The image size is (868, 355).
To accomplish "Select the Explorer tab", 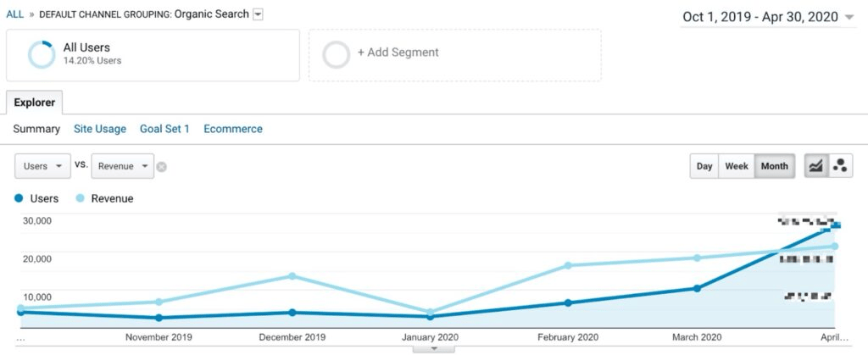I will pyautogui.click(x=34, y=103).
